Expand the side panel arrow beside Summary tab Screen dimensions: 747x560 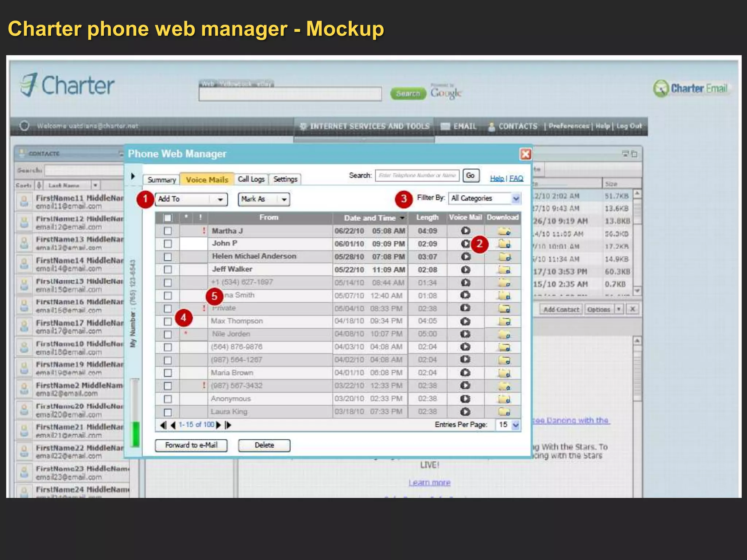coord(133,176)
